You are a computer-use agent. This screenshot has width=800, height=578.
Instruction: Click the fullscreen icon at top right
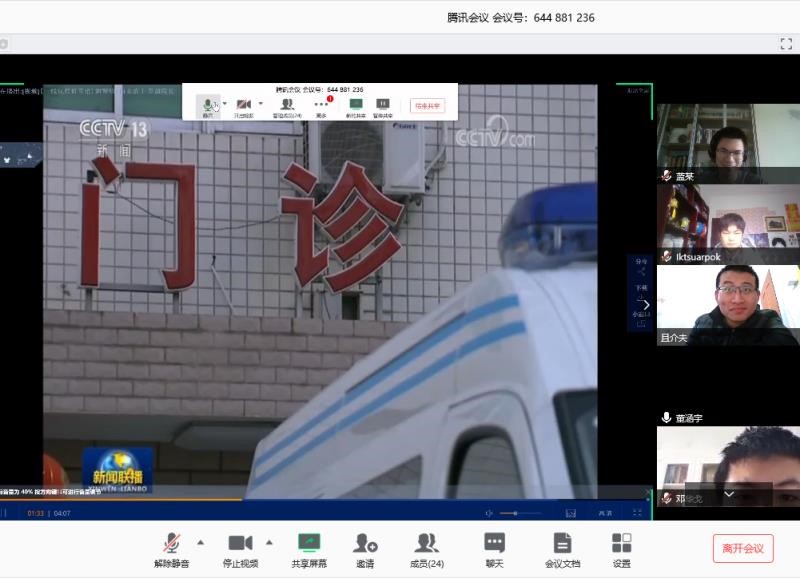tap(786, 44)
